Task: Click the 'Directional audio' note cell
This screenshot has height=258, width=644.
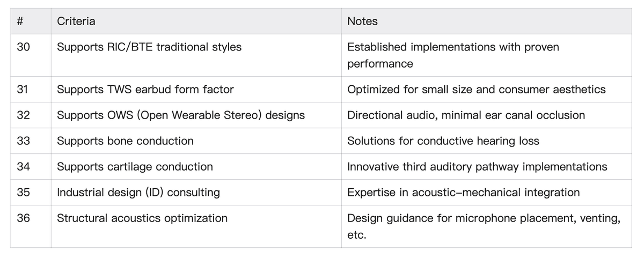Action: coord(466,115)
